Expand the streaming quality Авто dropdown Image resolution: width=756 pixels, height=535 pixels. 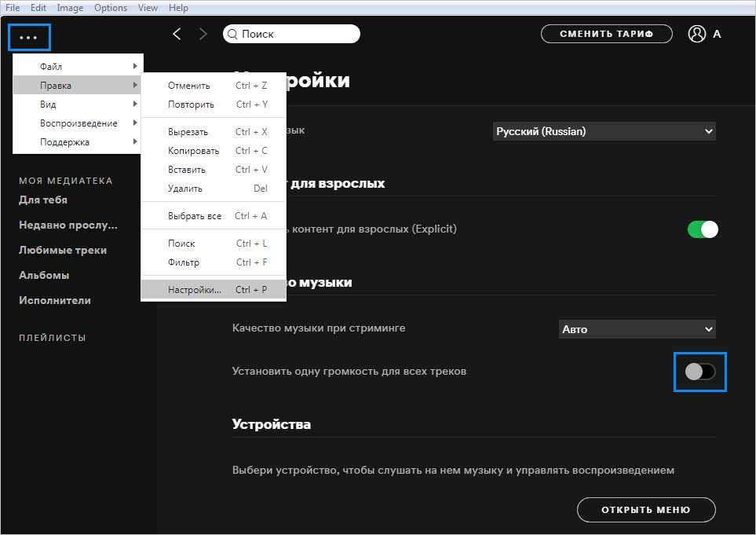pyautogui.click(x=637, y=329)
